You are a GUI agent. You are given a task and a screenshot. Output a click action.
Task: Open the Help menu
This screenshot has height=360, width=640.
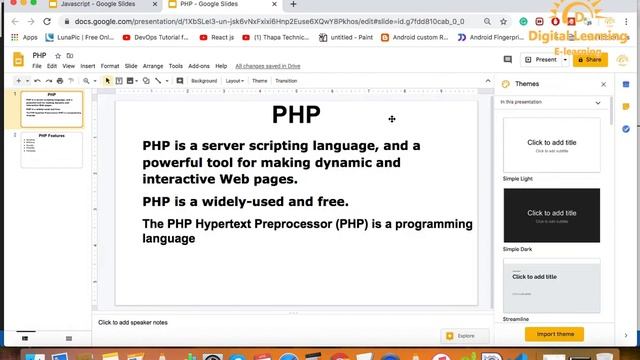click(x=221, y=66)
